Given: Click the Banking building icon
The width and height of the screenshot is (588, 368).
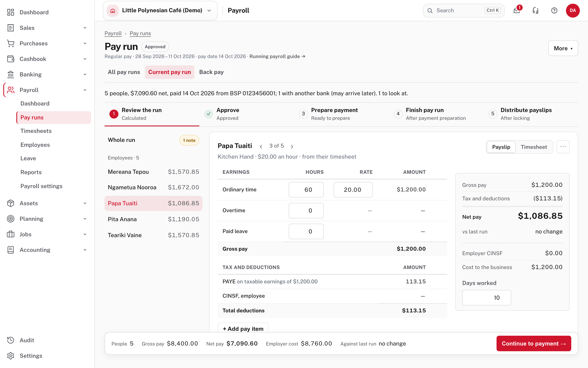Looking at the screenshot, I should 10,74.
